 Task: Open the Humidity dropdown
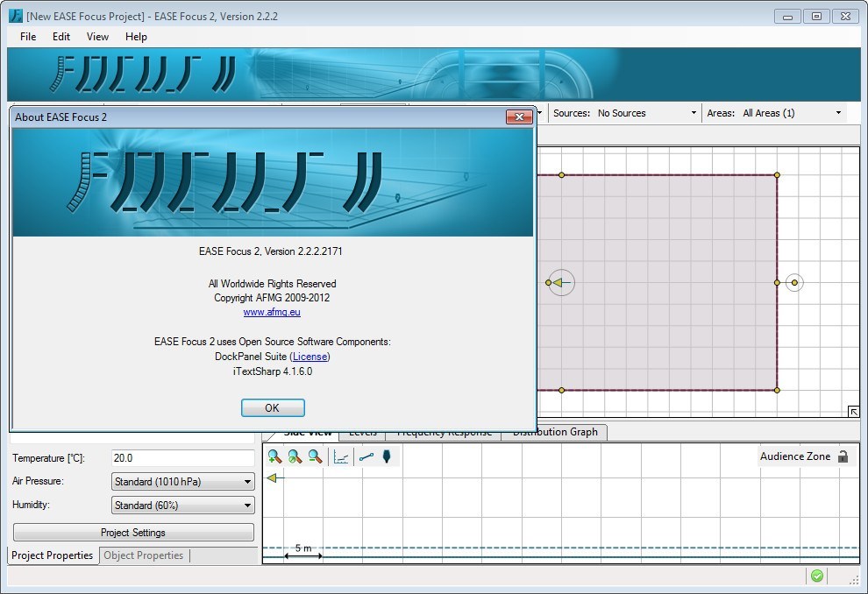(x=182, y=506)
